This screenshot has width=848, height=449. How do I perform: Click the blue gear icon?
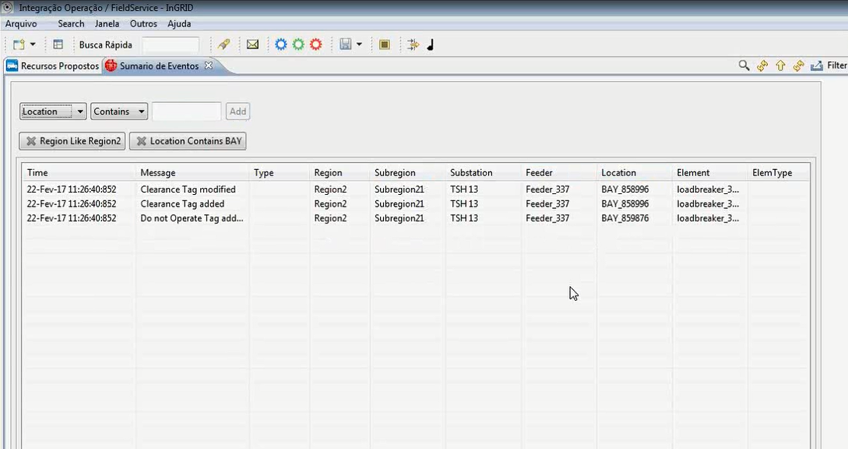tap(281, 45)
